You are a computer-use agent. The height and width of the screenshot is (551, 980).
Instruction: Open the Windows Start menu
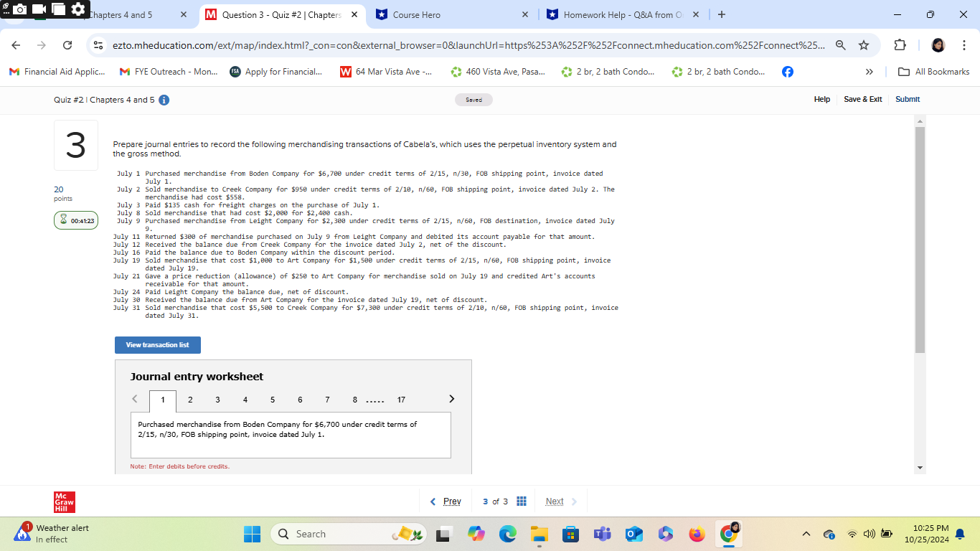(252, 534)
